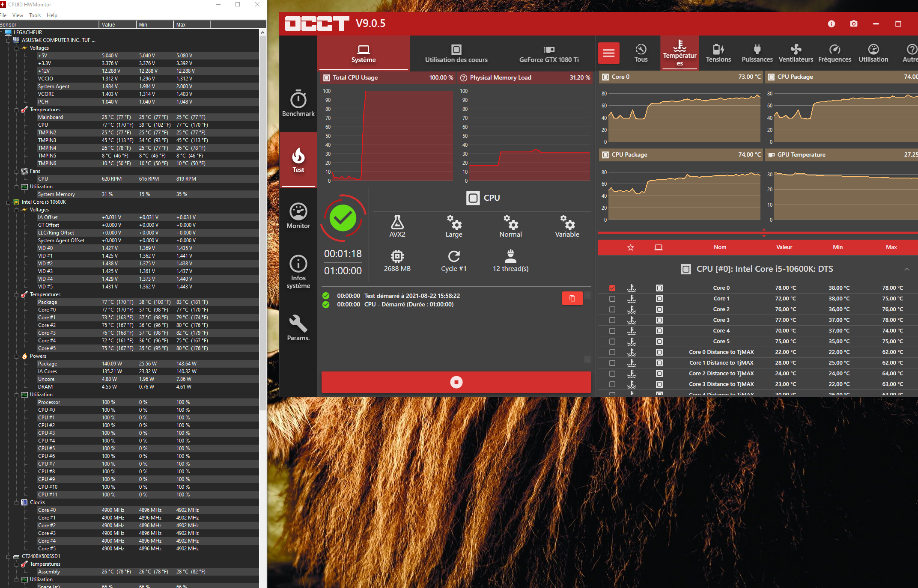This screenshot has height=588, width=918.
Task: Click the screen icon on Core 2 Distance row
Action: 659,374
